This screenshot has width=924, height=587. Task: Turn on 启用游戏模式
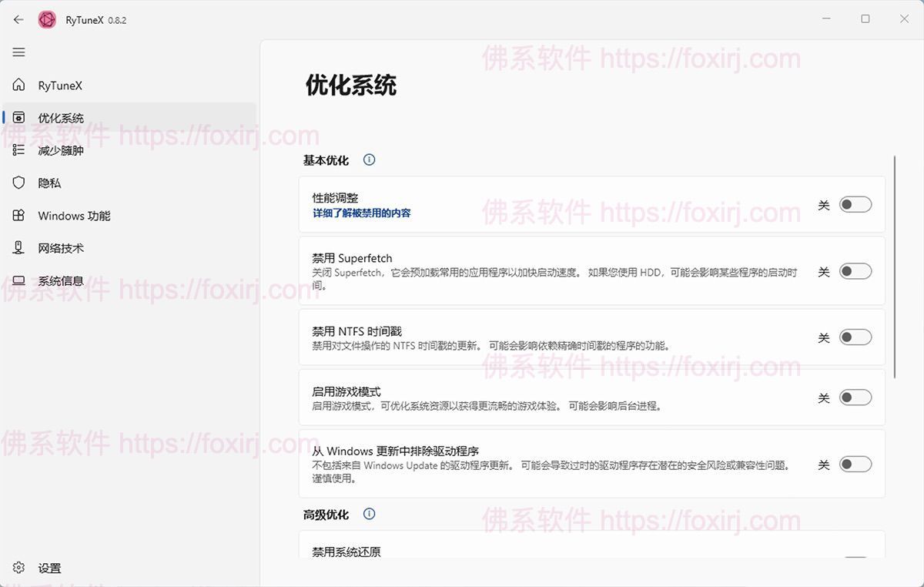[x=855, y=397]
